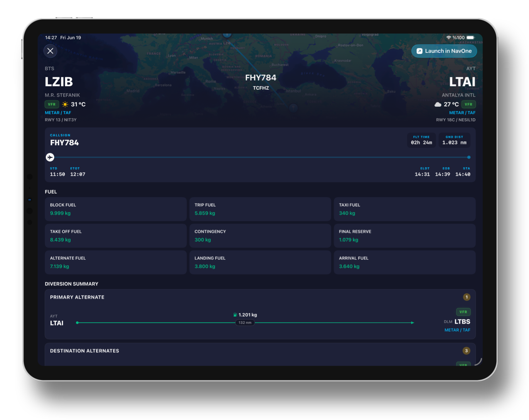Tap the 31 °C temperature at LZIB
Screen dimensions: 529x420
click(x=78, y=104)
